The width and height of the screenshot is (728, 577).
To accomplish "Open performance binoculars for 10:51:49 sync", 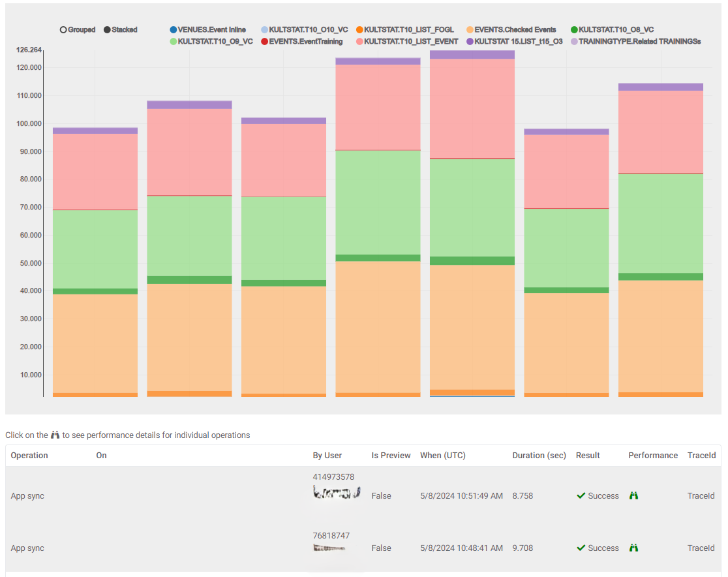I will click(x=633, y=495).
